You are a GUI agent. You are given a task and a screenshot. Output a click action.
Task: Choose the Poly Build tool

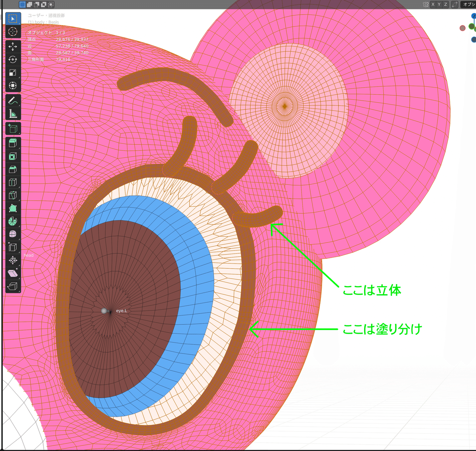point(13,209)
